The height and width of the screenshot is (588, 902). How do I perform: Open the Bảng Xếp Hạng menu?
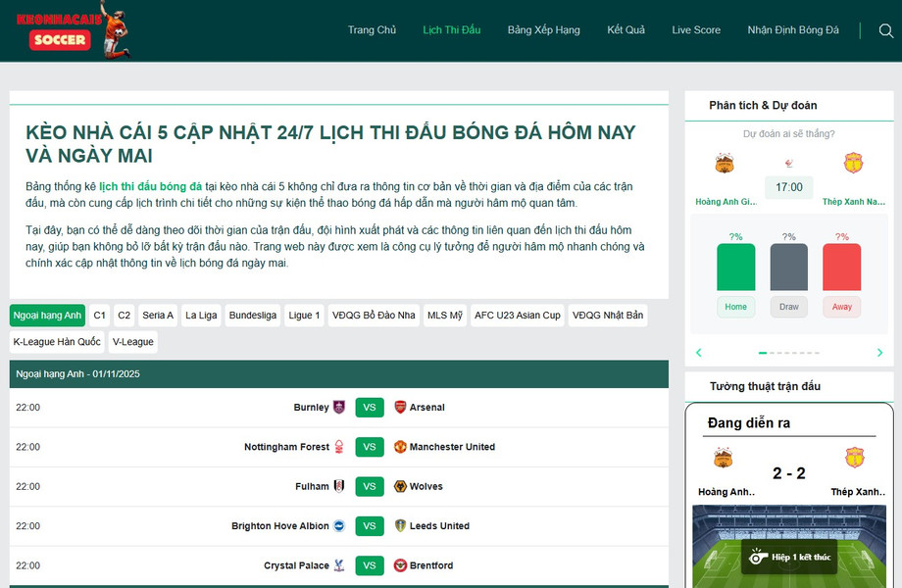pyautogui.click(x=543, y=30)
